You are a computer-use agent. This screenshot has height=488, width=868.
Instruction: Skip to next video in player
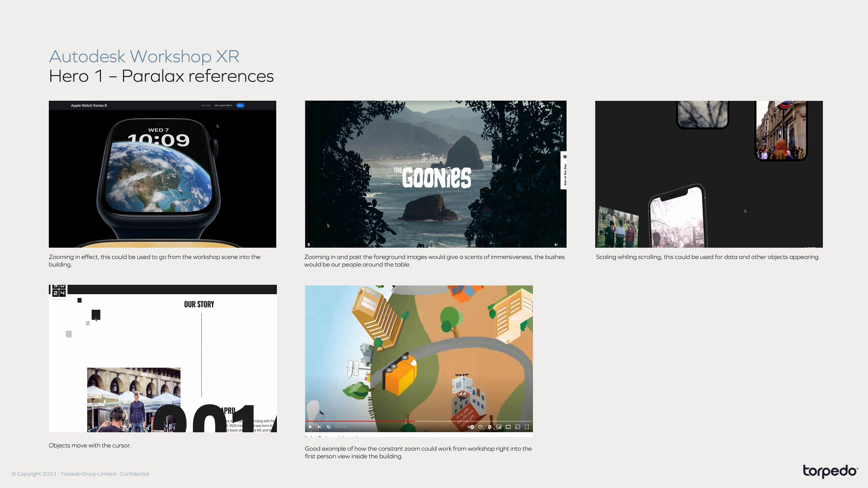point(319,427)
